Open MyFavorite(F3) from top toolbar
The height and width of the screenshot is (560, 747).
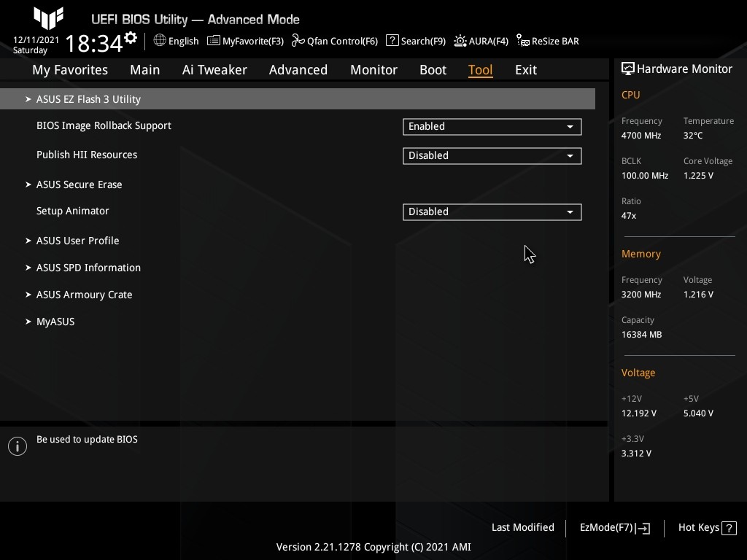click(245, 41)
